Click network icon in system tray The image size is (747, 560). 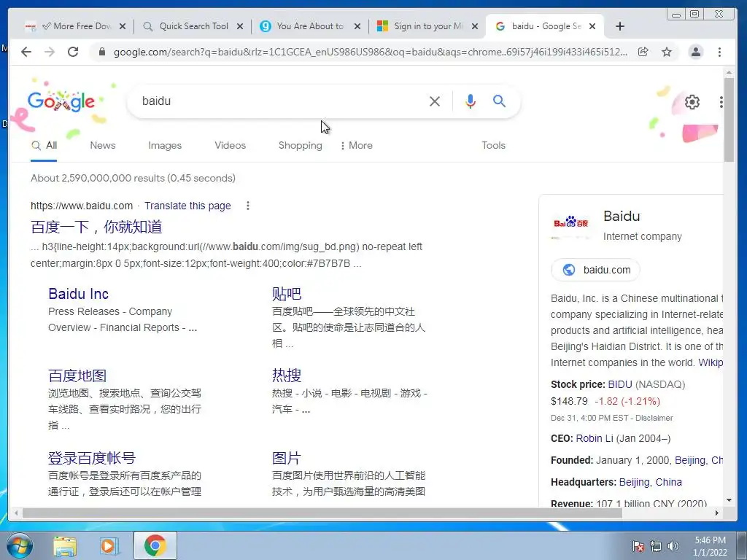[x=656, y=546]
